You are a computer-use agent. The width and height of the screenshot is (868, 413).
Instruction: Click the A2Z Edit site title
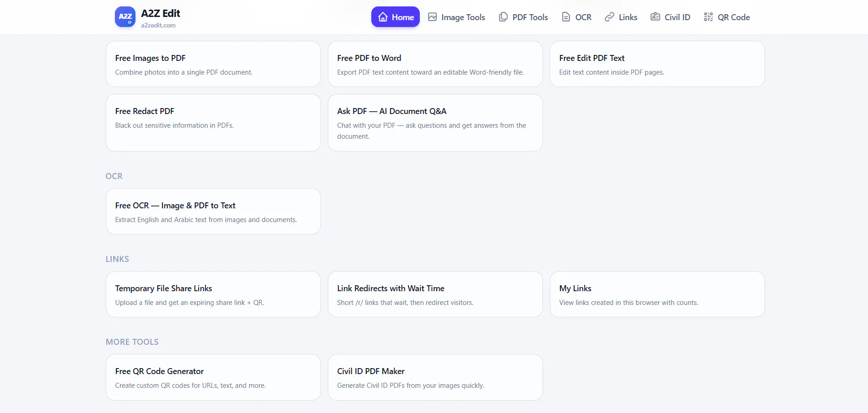pyautogui.click(x=161, y=13)
